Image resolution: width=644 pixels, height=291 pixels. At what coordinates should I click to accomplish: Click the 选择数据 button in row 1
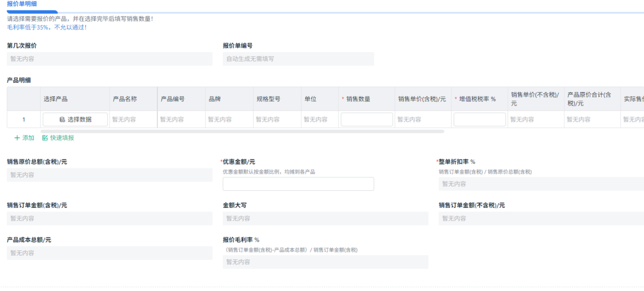click(75, 120)
